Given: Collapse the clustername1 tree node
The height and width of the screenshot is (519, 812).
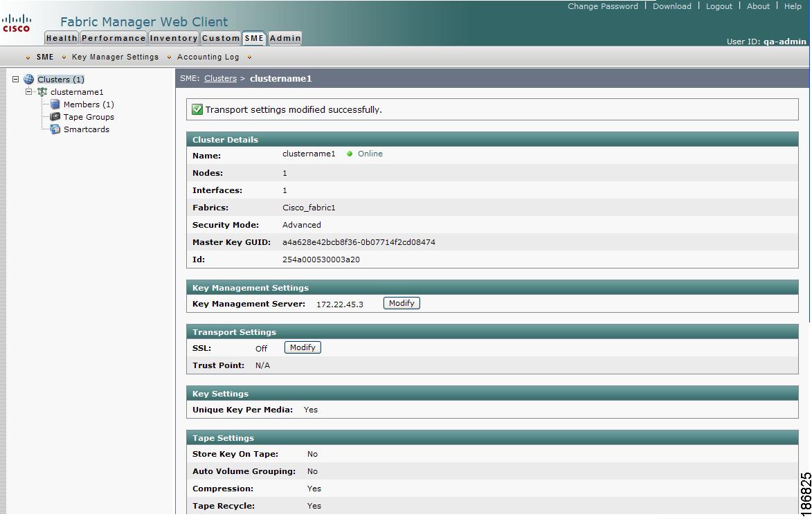Looking at the screenshot, I should 29,91.
